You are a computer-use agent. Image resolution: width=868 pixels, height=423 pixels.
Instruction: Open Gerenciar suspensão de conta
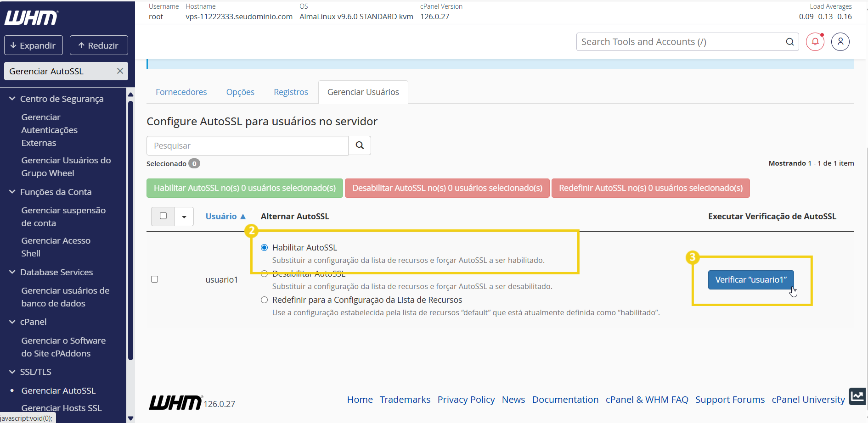(63, 217)
